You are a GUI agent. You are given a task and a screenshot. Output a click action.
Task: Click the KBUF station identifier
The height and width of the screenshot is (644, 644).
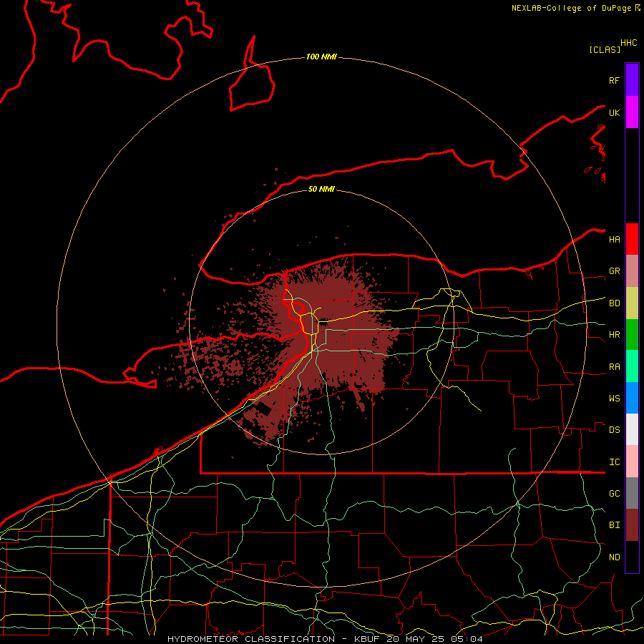tap(367, 639)
